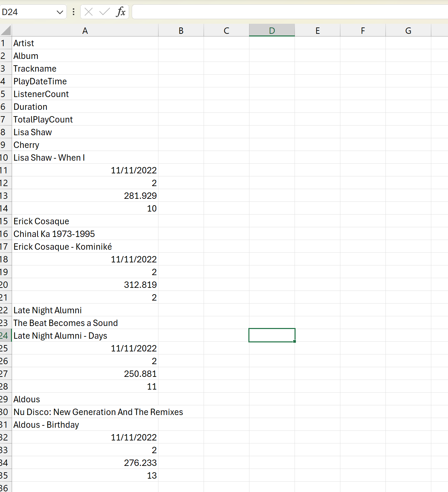Click inside the formula bar input

288,12
